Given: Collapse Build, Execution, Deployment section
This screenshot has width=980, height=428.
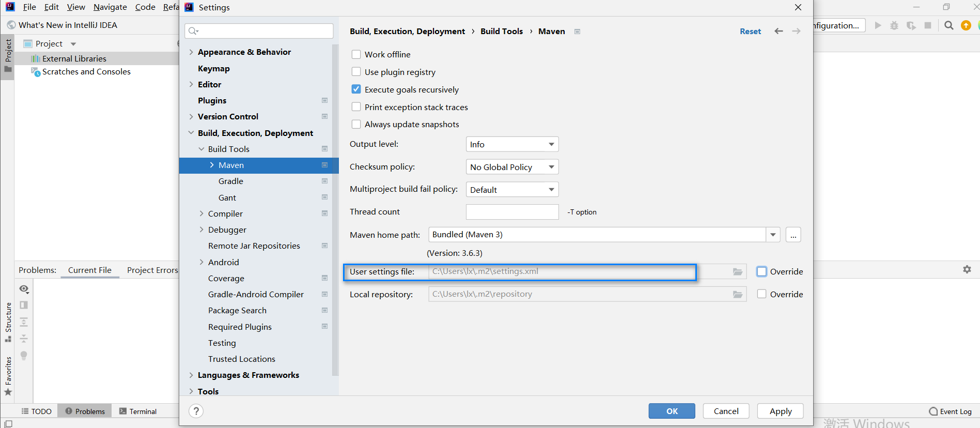Looking at the screenshot, I should tap(191, 133).
